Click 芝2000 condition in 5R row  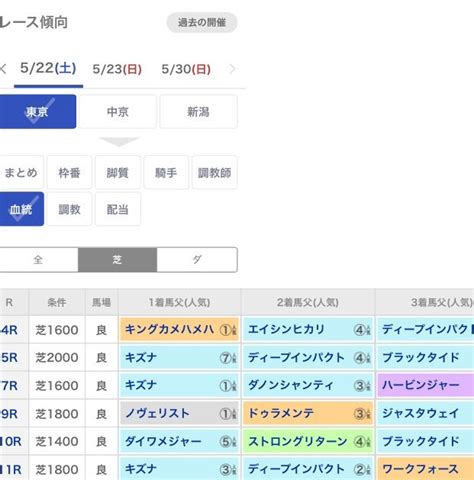[57, 358]
